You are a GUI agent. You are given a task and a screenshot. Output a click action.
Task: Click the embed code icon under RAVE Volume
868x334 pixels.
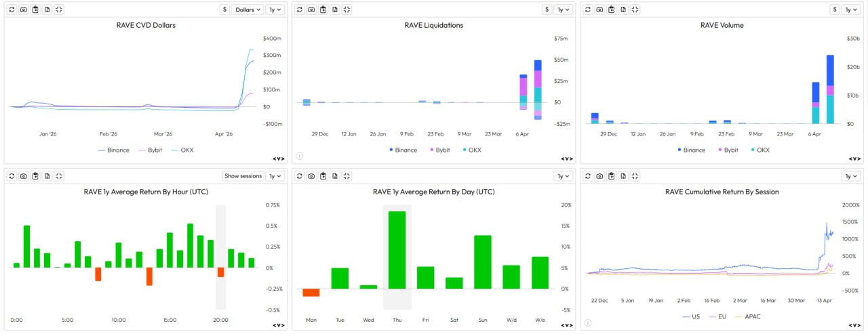click(854, 159)
